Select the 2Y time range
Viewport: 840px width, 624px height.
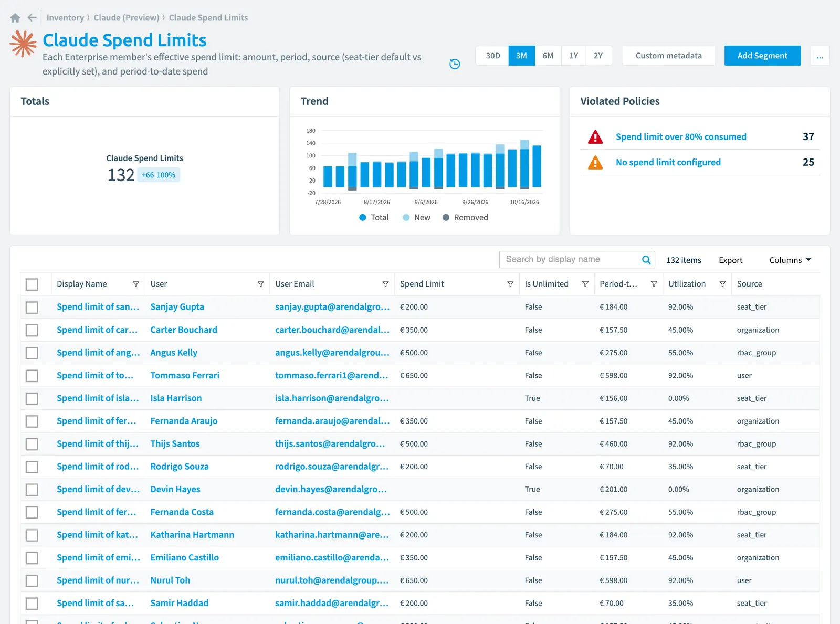[x=598, y=56]
